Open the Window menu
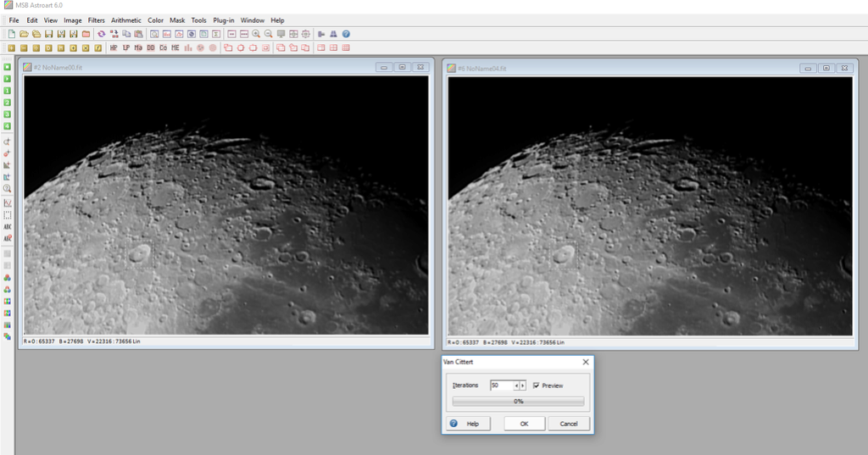 tap(253, 20)
